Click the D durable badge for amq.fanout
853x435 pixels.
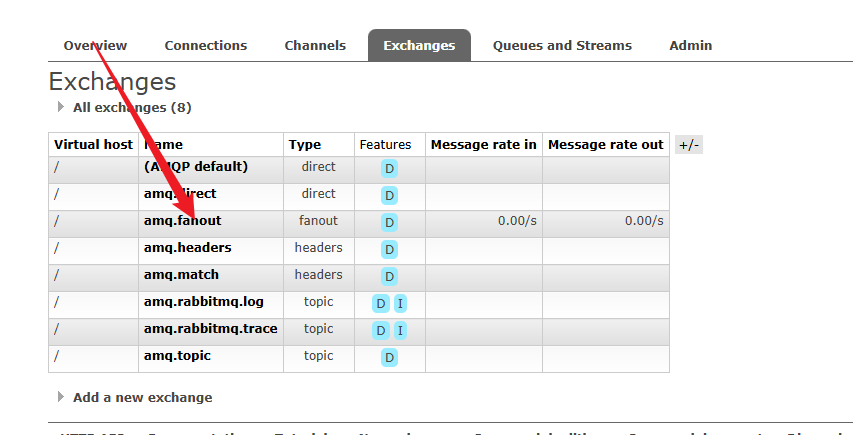(x=390, y=222)
